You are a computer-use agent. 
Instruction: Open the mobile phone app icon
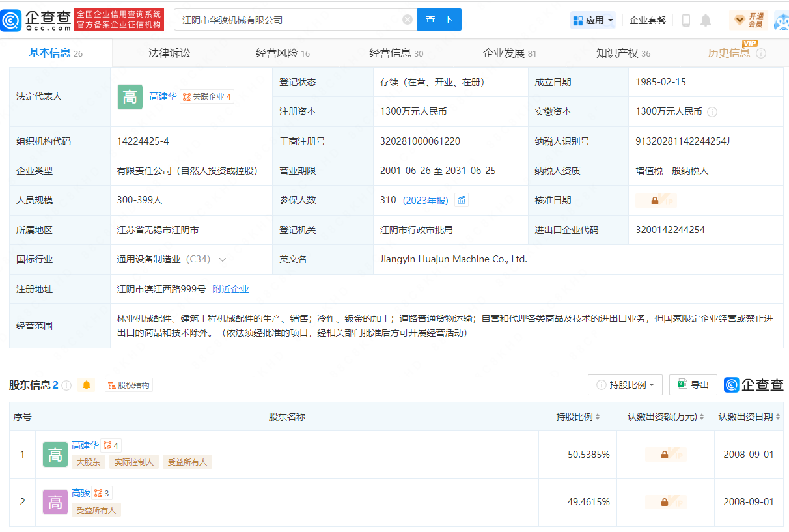(x=685, y=20)
